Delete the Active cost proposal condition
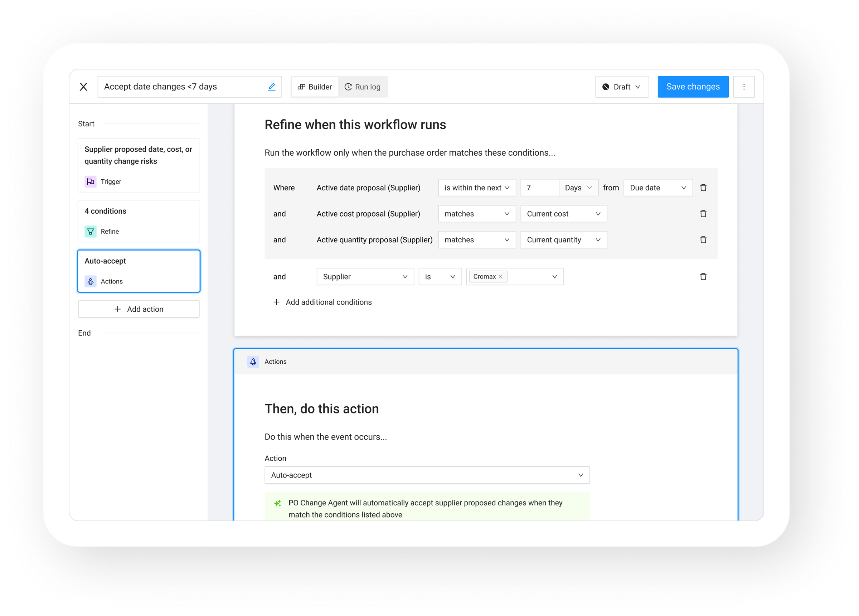This screenshot has width=859, height=616. click(703, 214)
